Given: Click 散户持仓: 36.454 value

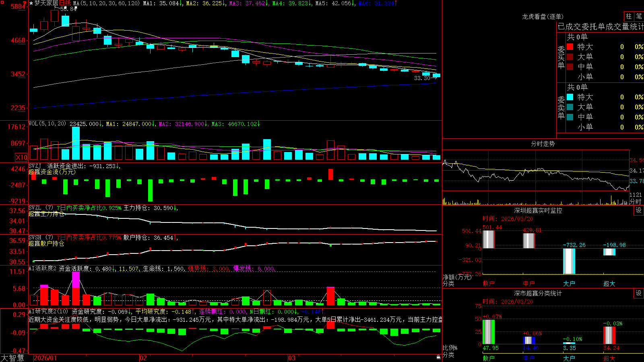Looking at the screenshot, I should pos(150,238).
